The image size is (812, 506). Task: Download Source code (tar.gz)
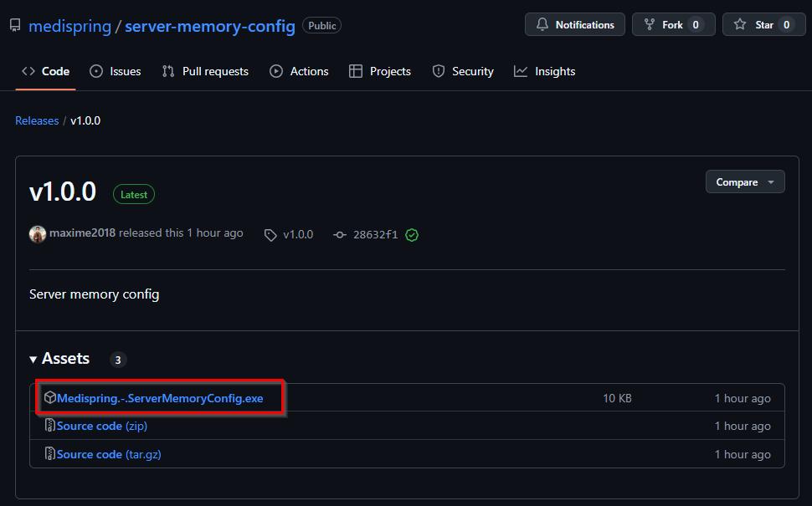[109, 454]
